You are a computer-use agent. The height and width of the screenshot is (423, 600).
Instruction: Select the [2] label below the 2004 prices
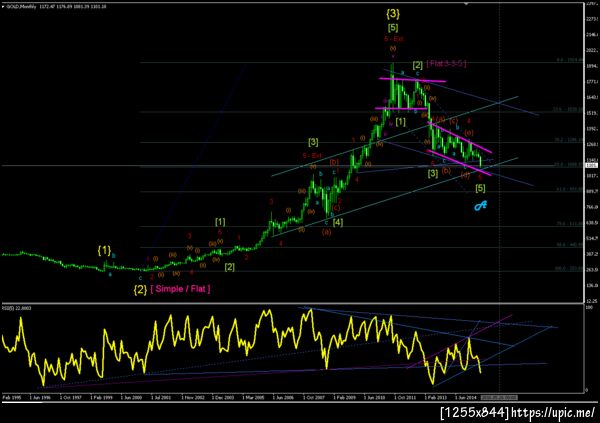click(x=229, y=267)
